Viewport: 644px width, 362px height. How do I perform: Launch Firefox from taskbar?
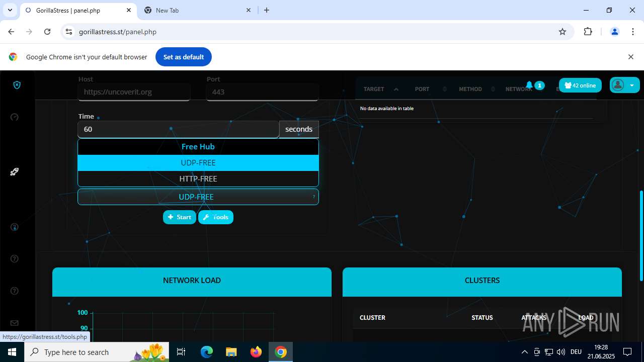coord(256,352)
